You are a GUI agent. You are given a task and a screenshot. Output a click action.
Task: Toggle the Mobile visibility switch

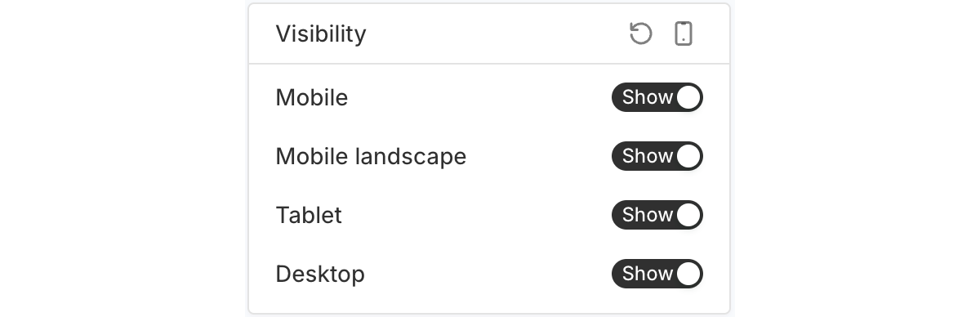pyautogui.click(x=657, y=97)
